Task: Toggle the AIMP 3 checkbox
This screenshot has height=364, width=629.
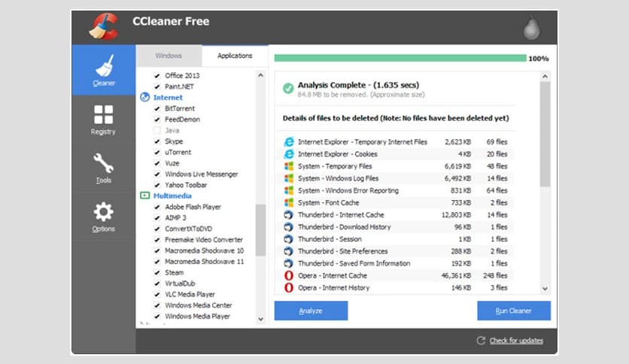Action: point(157,218)
